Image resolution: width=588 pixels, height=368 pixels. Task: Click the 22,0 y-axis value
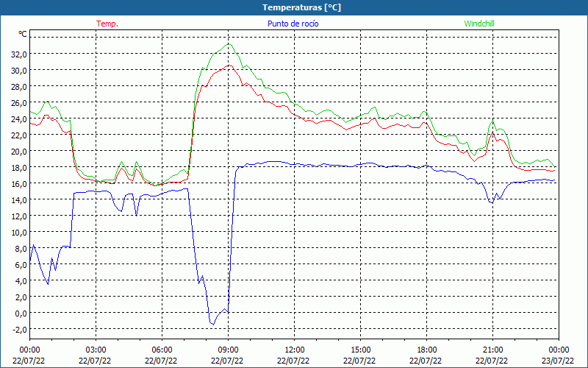(x=19, y=135)
